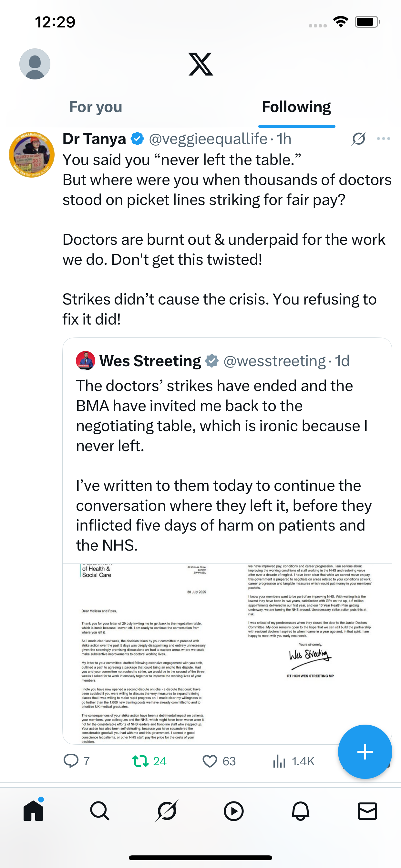Select the Following tab
This screenshot has width=401, height=868.
point(296,107)
